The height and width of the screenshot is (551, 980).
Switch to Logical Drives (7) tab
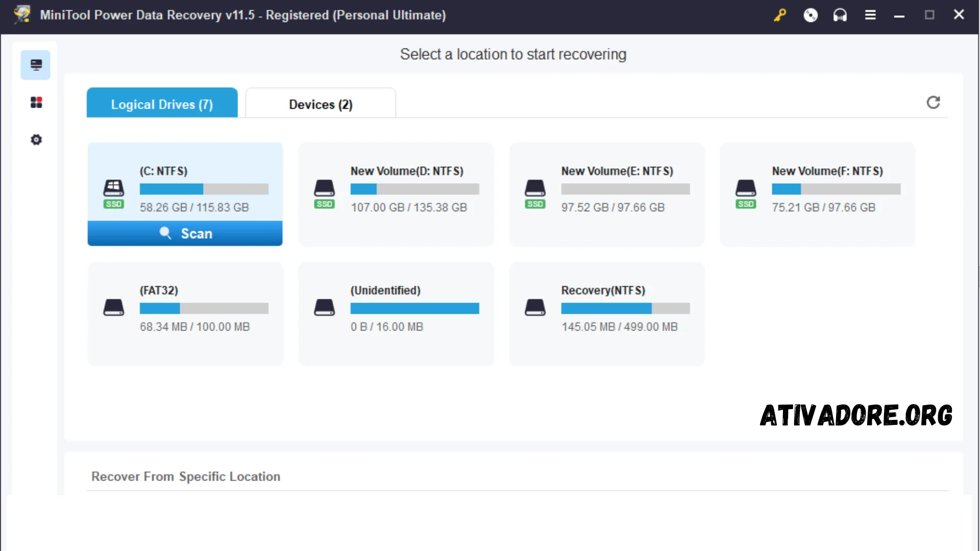tap(162, 104)
